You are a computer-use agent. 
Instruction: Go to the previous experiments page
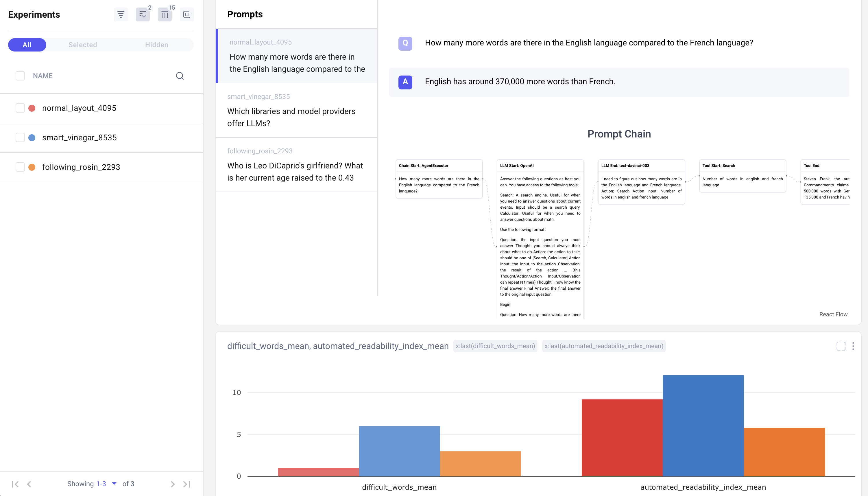click(29, 484)
